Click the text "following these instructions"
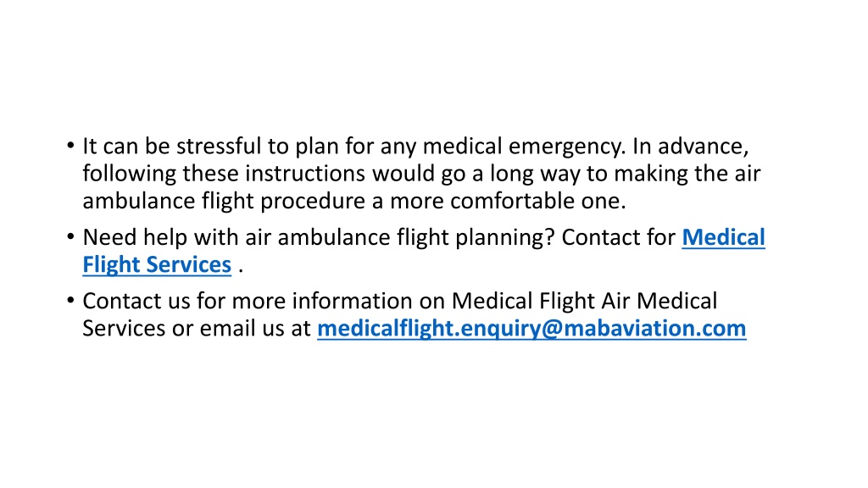Screen dimensions: 868x488 click(224, 174)
